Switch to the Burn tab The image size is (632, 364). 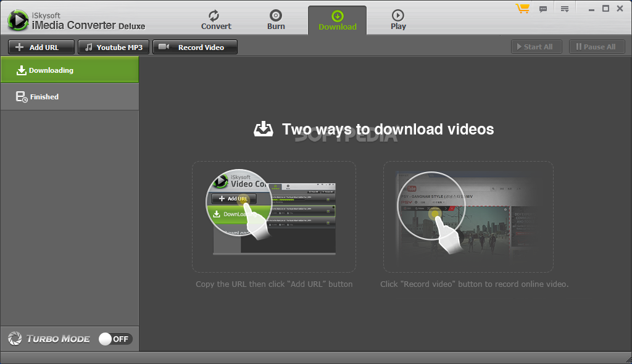click(x=276, y=20)
